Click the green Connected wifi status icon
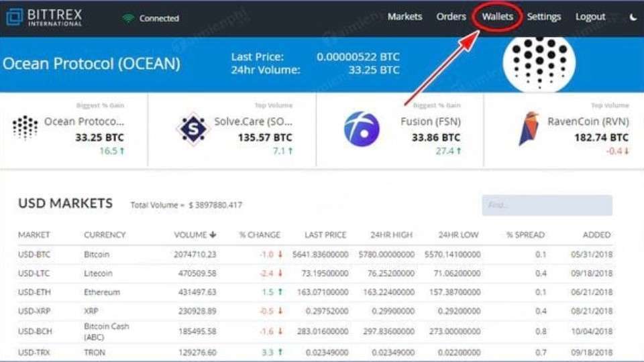This screenshot has height=362, width=644. pos(128,18)
